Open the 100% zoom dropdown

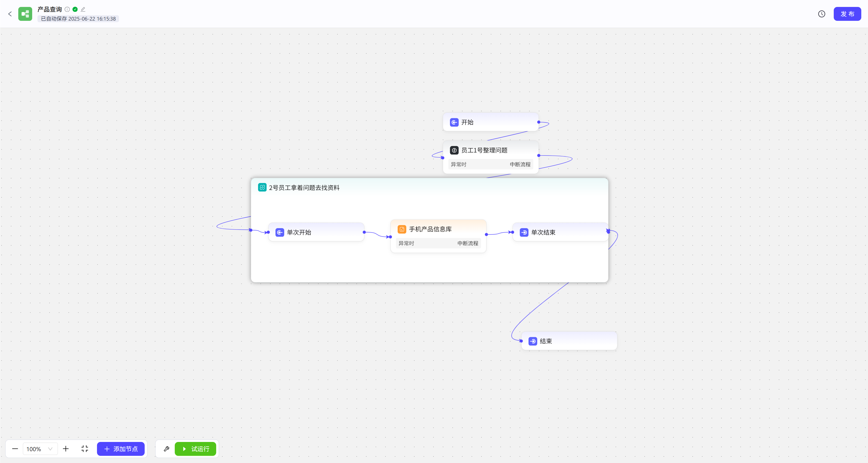point(40,448)
